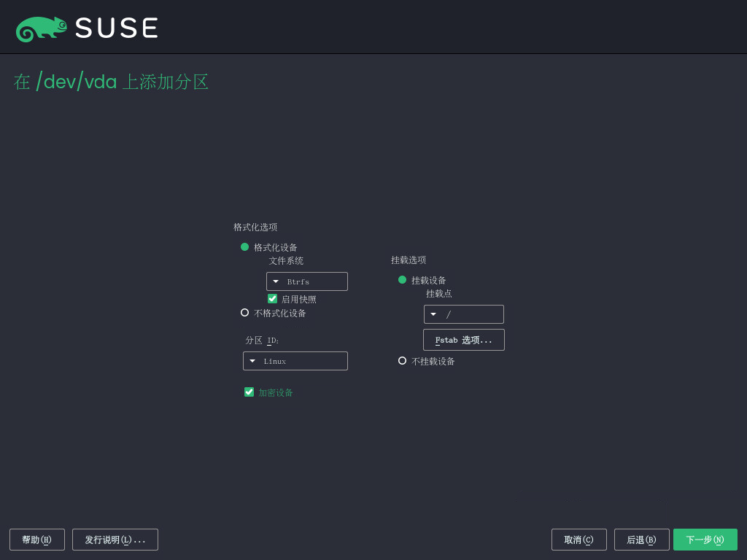747x560 pixels.
Task: Open the 分区 ID Linux dropdown
Action: (x=295, y=361)
